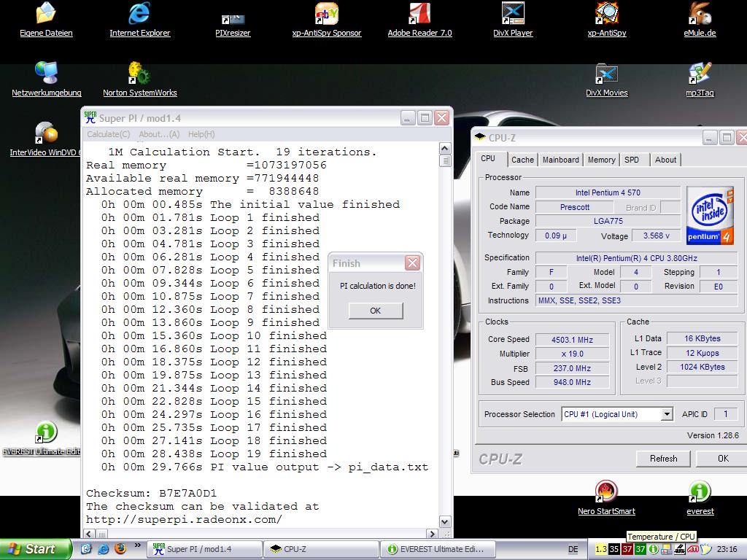Click the Multiplier x 19.0 value
Viewport: 747px width, 560px height.
pyautogui.click(x=572, y=354)
